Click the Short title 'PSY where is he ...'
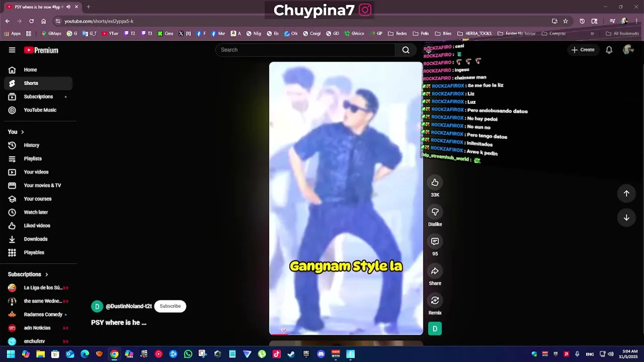 (x=119, y=323)
